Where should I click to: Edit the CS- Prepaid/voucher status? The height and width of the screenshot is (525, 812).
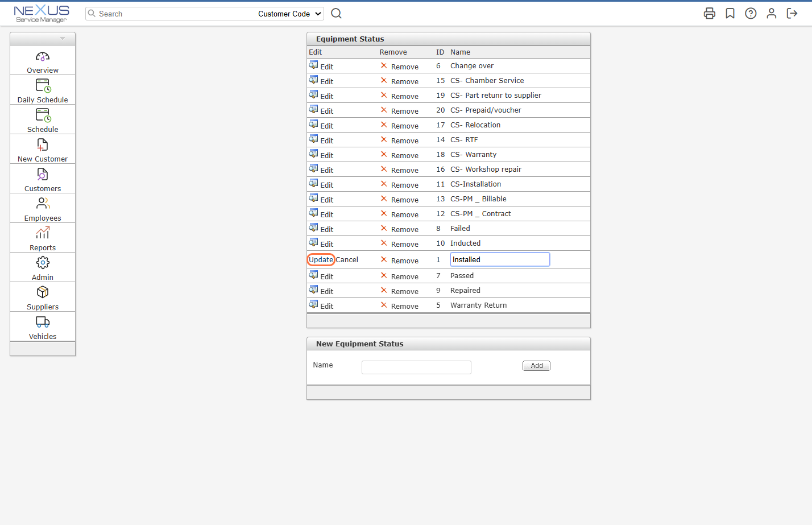tap(321, 110)
